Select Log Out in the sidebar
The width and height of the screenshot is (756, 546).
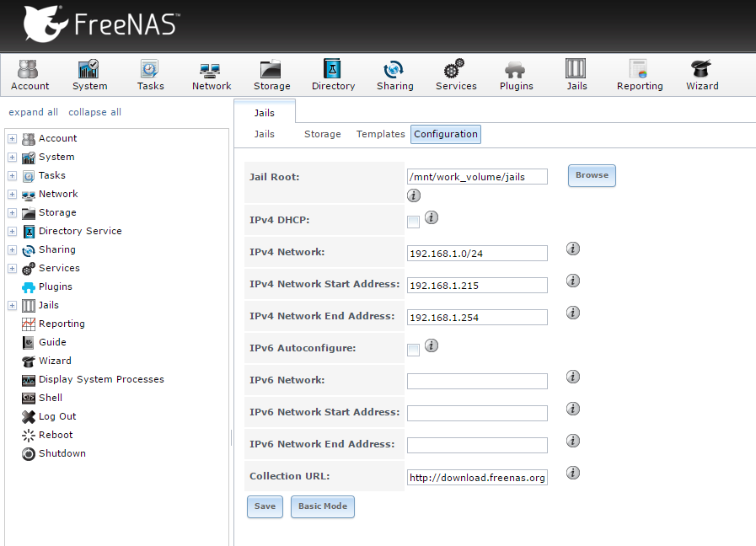(49, 416)
